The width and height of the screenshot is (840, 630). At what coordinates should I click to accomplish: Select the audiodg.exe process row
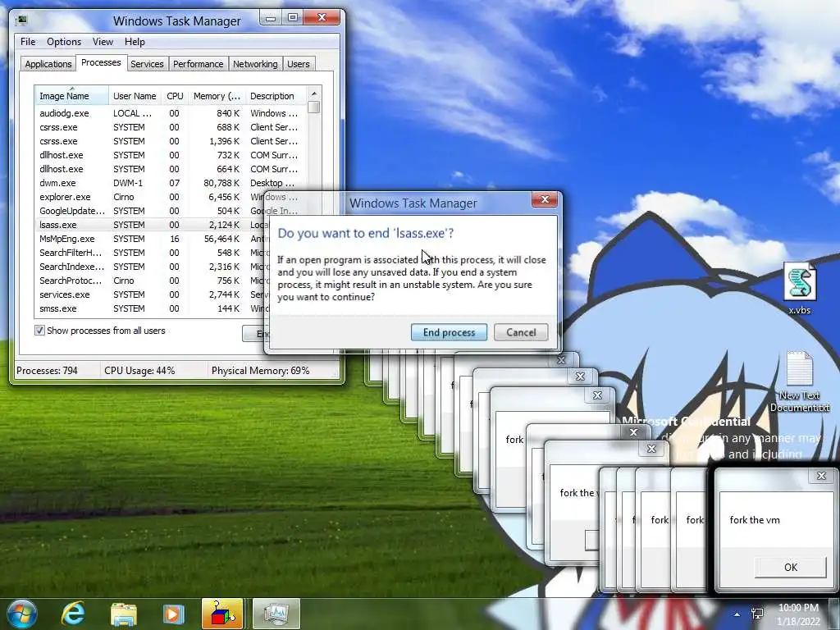[x=171, y=113]
